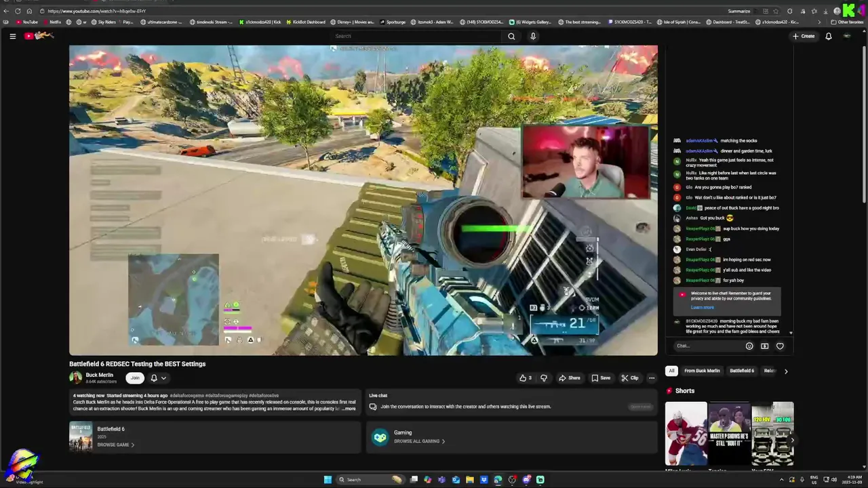Open Buck Merlin channel avatar
The image size is (868, 488).
[x=75, y=378]
